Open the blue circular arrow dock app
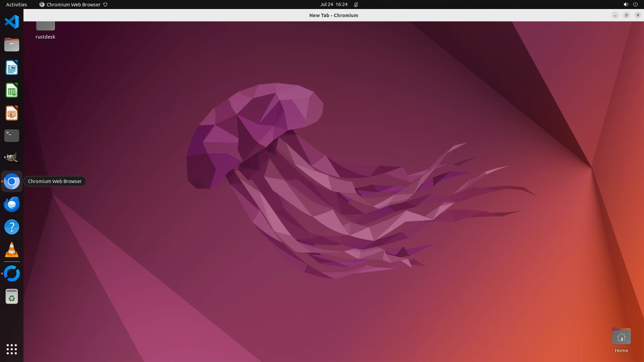Viewport: 644px width, 362px height. 12,274
